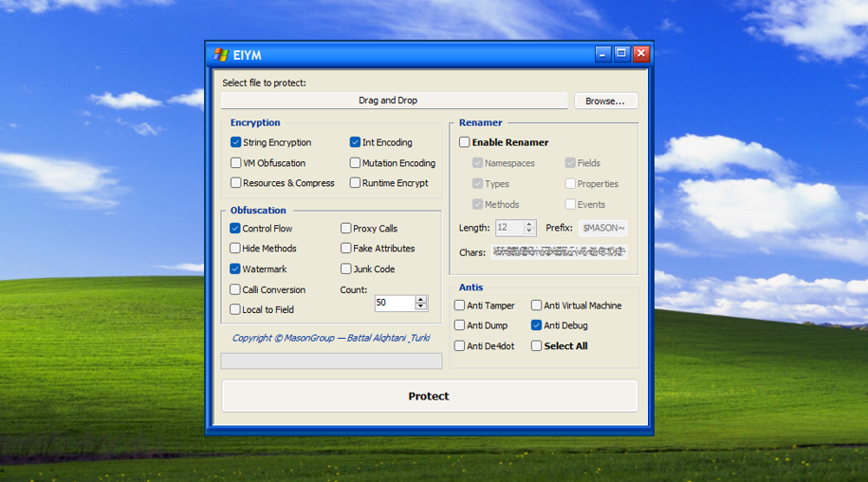
Task: Enable Anti Virtual Machine checkbox
Action: pyautogui.click(x=536, y=305)
